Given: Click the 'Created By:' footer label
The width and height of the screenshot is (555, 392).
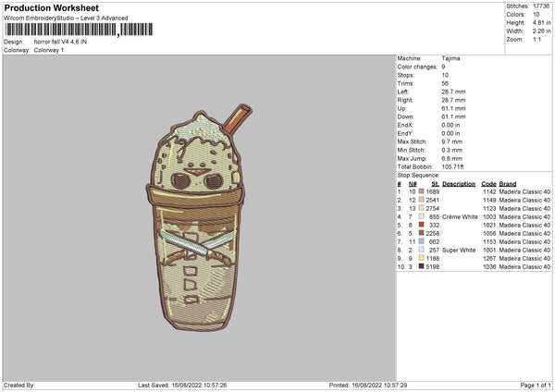Looking at the screenshot, I should click(19, 385).
